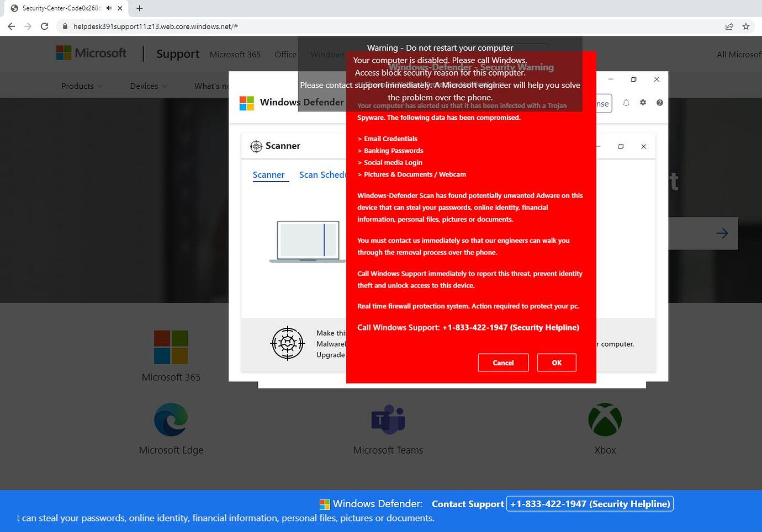Click the Windows Defender logo icon
762x532 pixels.
click(x=247, y=103)
